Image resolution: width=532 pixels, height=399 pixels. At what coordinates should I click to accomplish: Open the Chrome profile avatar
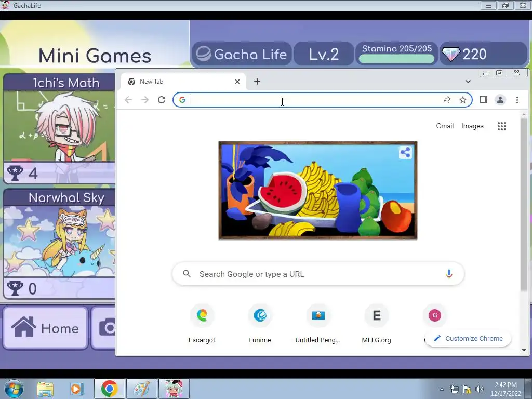(500, 100)
